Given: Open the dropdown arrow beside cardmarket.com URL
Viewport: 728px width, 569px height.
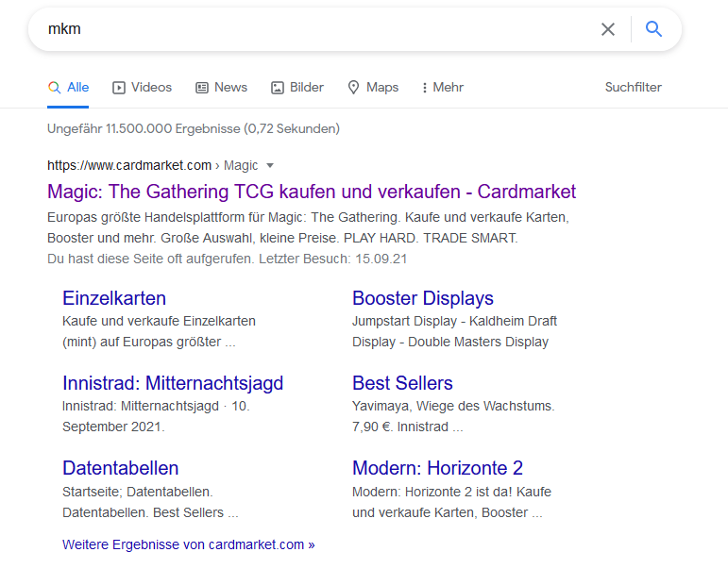Looking at the screenshot, I should pos(270,166).
